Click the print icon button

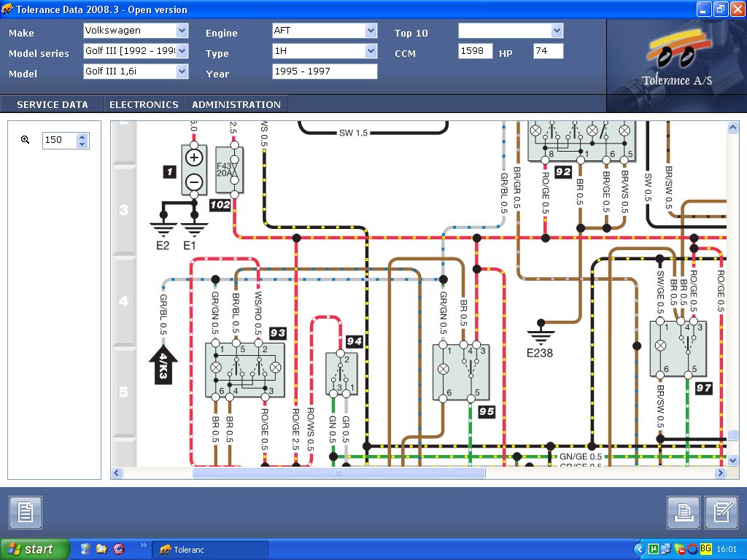pyautogui.click(x=684, y=513)
